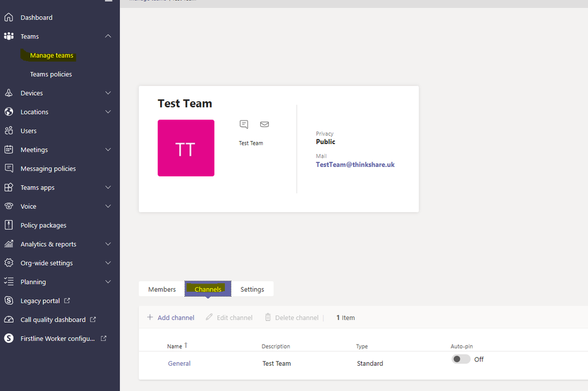Click Edit channel button
The height and width of the screenshot is (391, 588).
229,318
